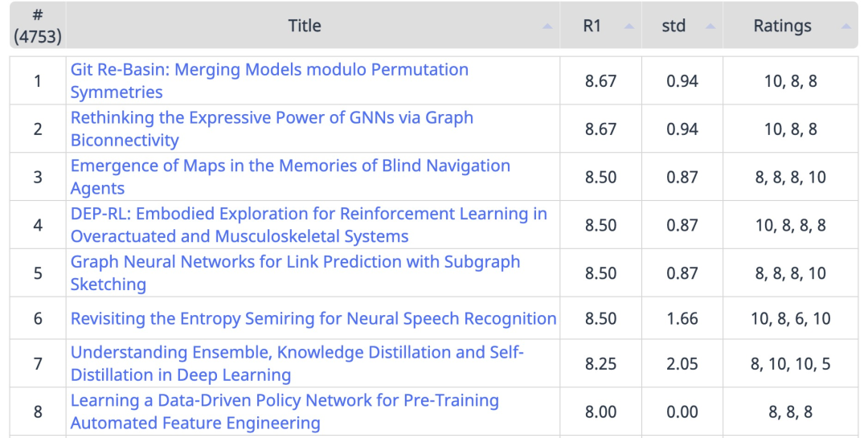Click sort arrow in std column header

tap(710, 27)
